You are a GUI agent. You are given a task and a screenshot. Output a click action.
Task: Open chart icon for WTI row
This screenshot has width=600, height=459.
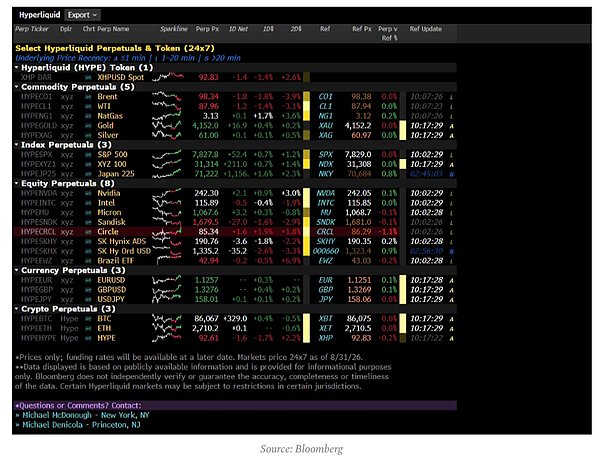click(x=88, y=106)
